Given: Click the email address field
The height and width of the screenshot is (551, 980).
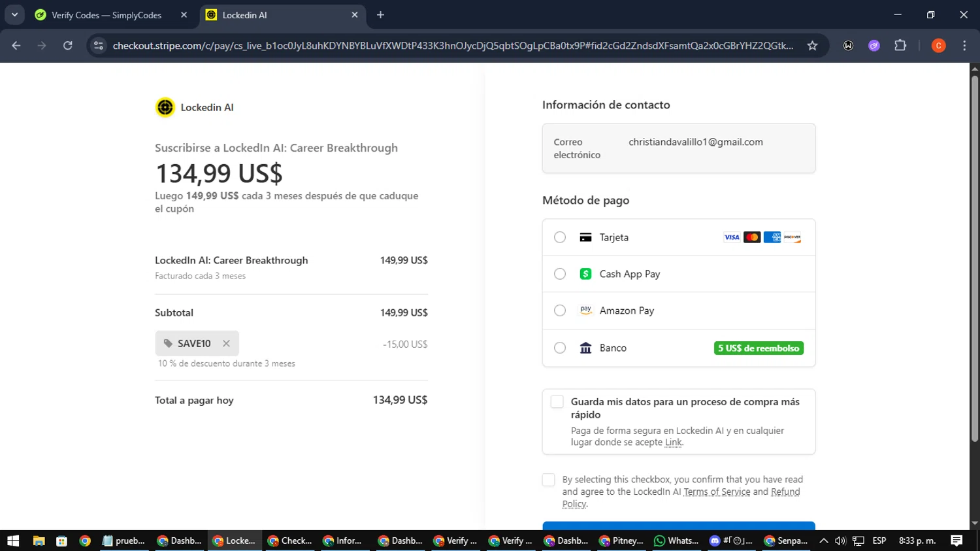Looking at the screenshot, I should pyautogui.click(x=679, y=148).
